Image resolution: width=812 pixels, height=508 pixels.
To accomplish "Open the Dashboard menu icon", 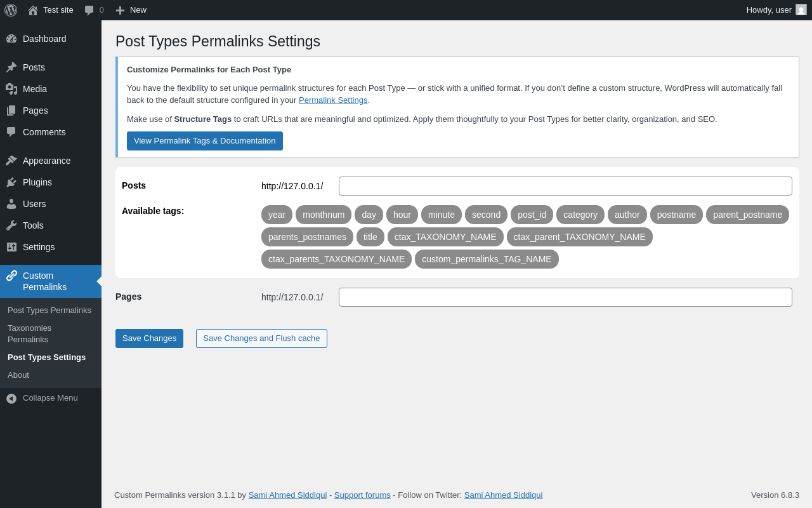I will (11, 39).
